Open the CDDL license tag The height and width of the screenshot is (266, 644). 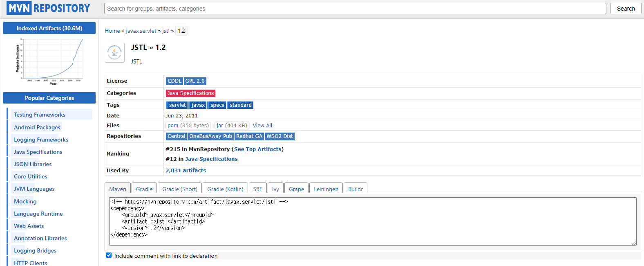pos(174,81)
